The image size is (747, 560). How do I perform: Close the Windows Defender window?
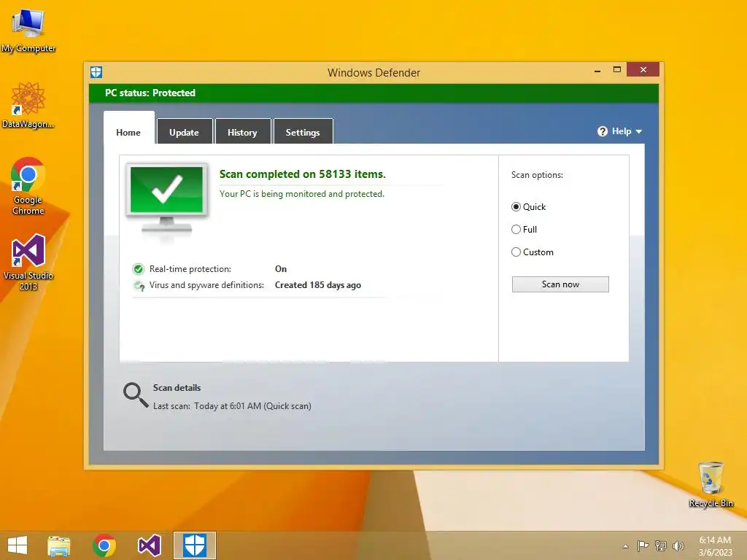tap(643, 69)
